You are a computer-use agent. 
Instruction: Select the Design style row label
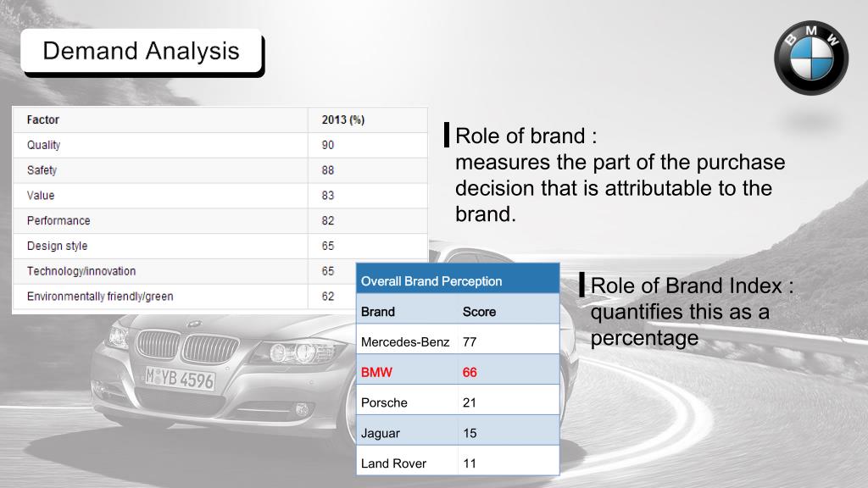tap(57, 246)
